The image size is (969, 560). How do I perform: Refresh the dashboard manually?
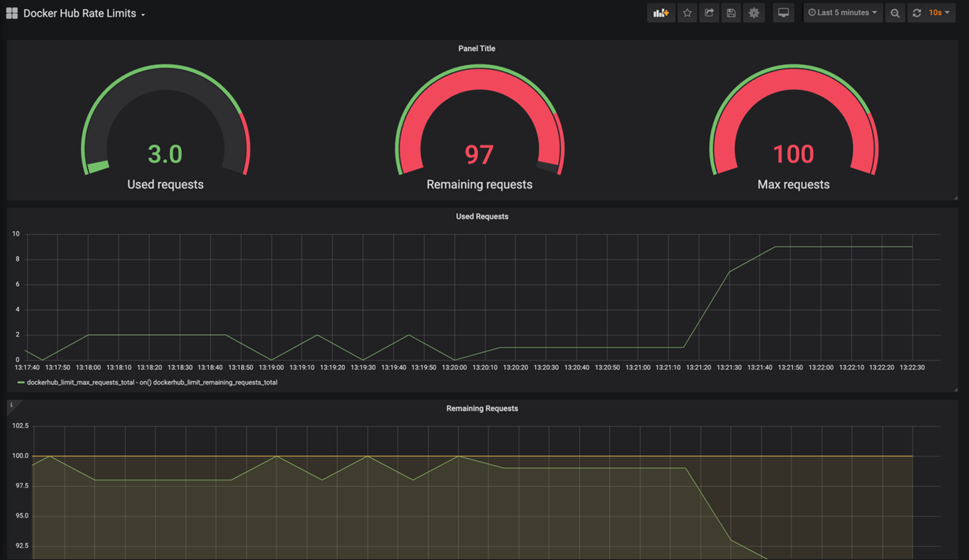coord(916,13)
